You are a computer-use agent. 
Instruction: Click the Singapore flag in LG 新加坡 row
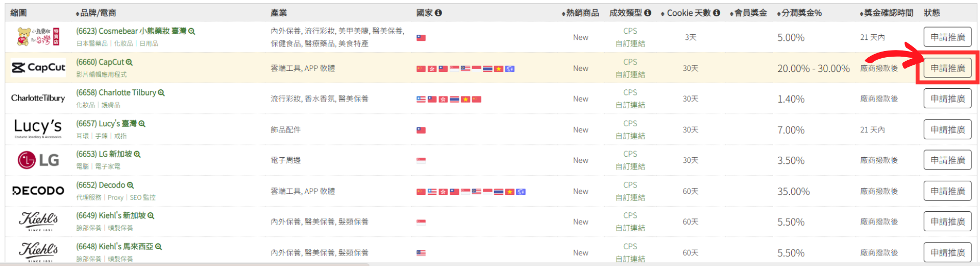point(421,161)
